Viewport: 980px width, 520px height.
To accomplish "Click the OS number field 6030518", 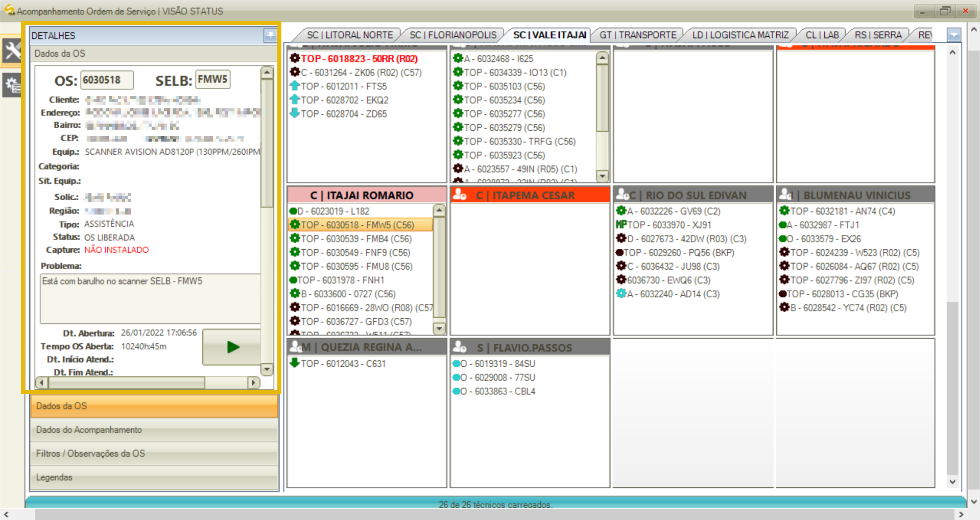I will 107,80.
